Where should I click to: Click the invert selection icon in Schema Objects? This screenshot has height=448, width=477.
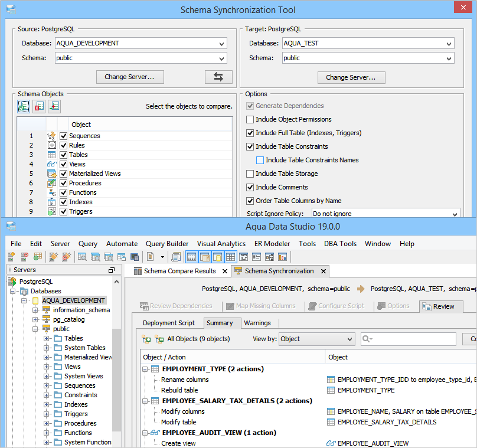(x=54, y=106)
